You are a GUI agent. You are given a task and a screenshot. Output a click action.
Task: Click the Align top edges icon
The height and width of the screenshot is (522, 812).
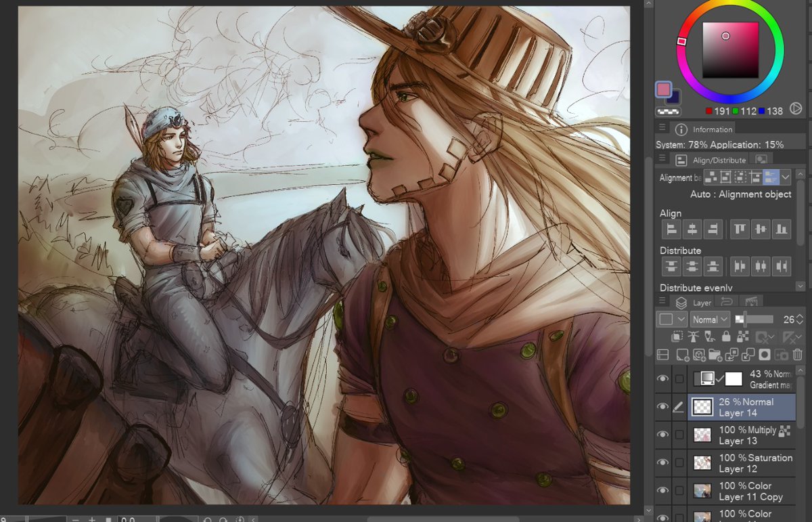(x=740, y=230)
